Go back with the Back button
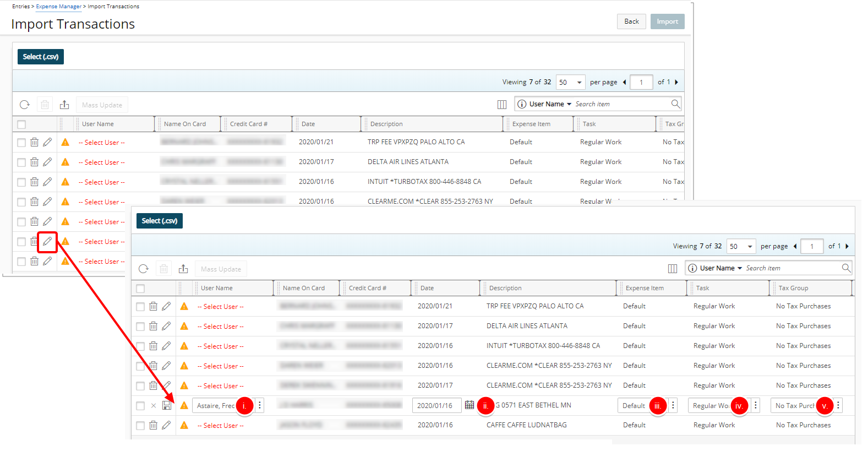Viewport: 868px width, 451px height. 631,21
